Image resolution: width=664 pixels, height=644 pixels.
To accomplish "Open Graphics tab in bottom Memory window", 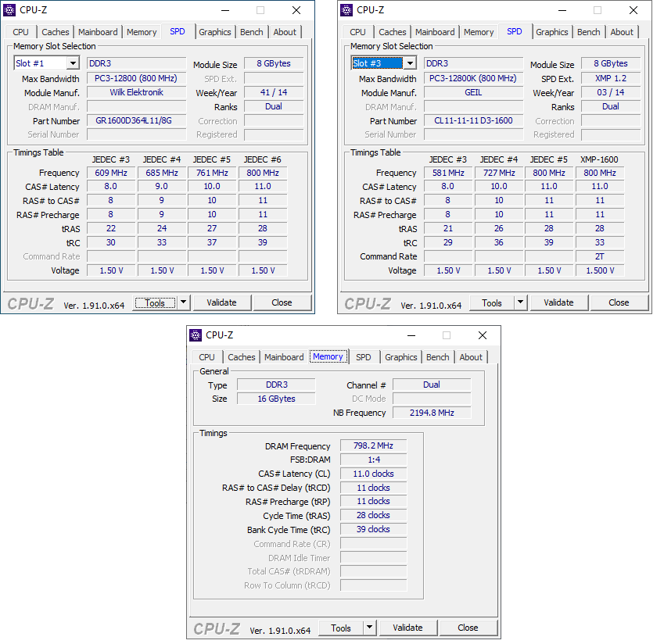I will (401, 357).
